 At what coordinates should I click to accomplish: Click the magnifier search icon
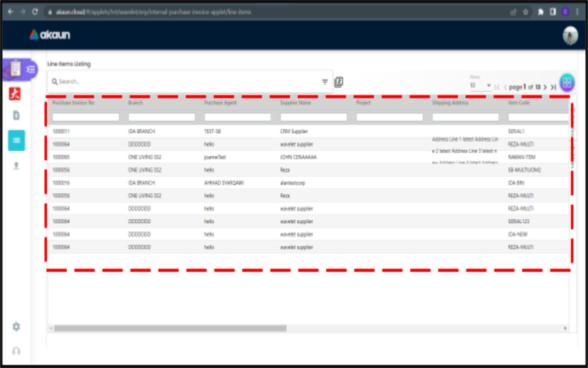tap(54, 82)
